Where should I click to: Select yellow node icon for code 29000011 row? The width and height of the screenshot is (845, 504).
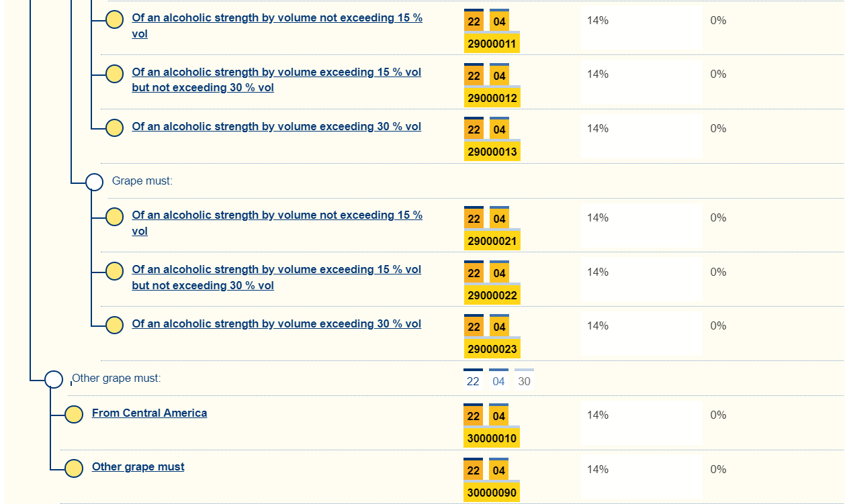pyautogui.click(x=115, y=20)
